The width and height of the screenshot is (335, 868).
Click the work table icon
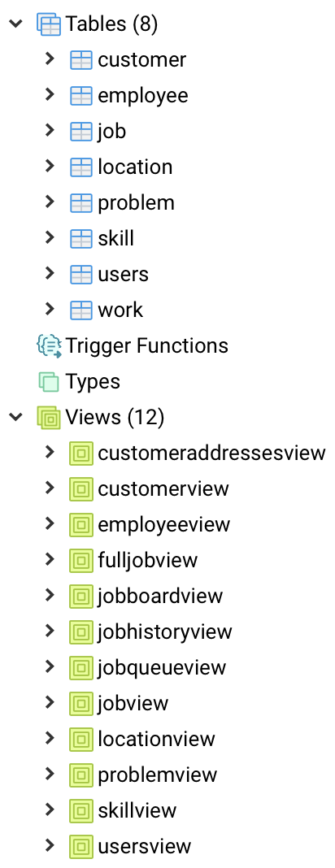coord(81,310)
